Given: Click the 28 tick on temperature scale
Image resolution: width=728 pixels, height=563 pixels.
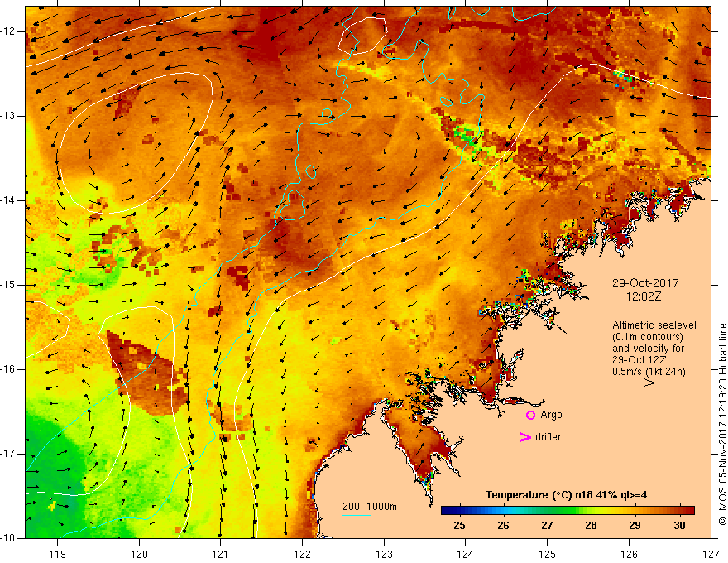Looking at the screenshot, I should 591,526.
